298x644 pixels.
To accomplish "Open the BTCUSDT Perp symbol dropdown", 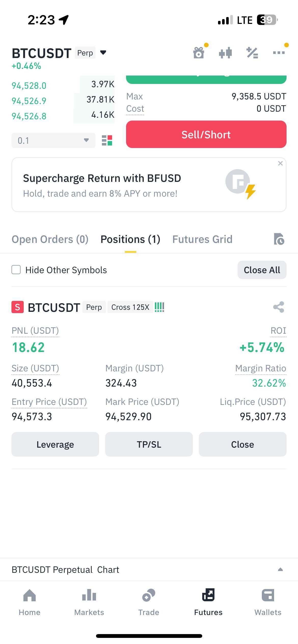I will 103,53.
